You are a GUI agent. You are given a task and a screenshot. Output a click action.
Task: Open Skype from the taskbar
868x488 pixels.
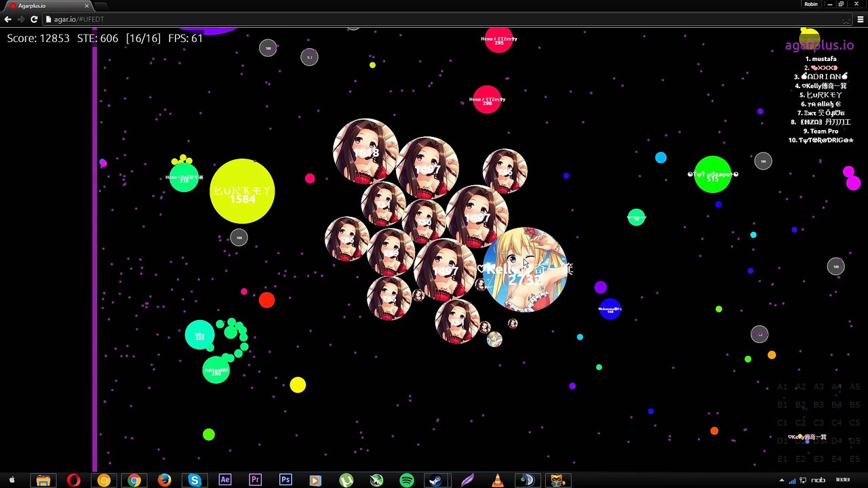pyautogui.click(x=195, y=481)
